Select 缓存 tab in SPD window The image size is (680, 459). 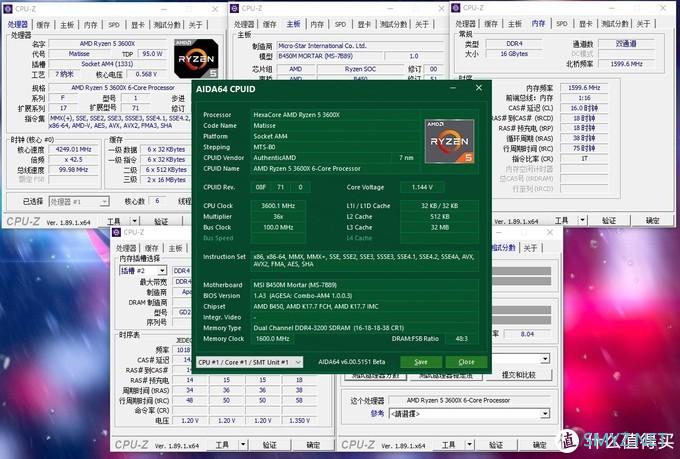151,248
